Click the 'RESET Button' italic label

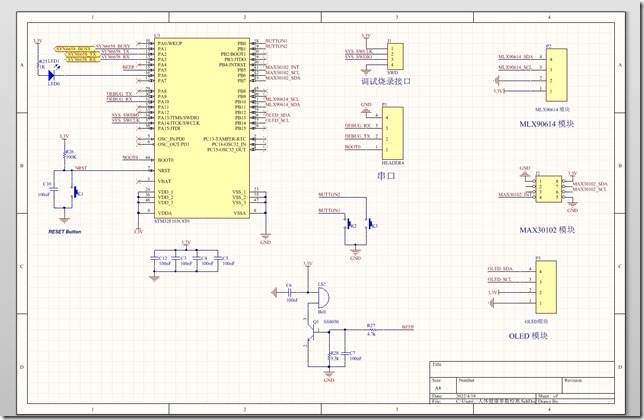coord(64,232)
